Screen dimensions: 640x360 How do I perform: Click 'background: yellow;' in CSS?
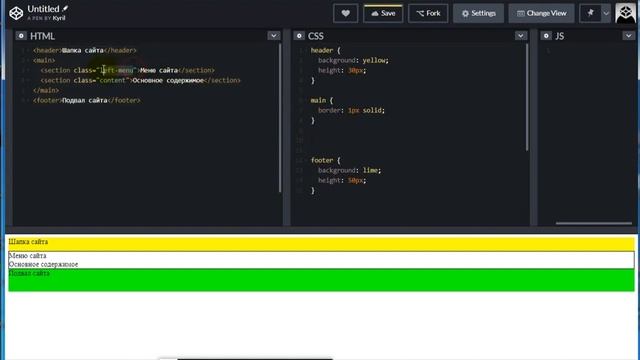(x=353, y=60)
